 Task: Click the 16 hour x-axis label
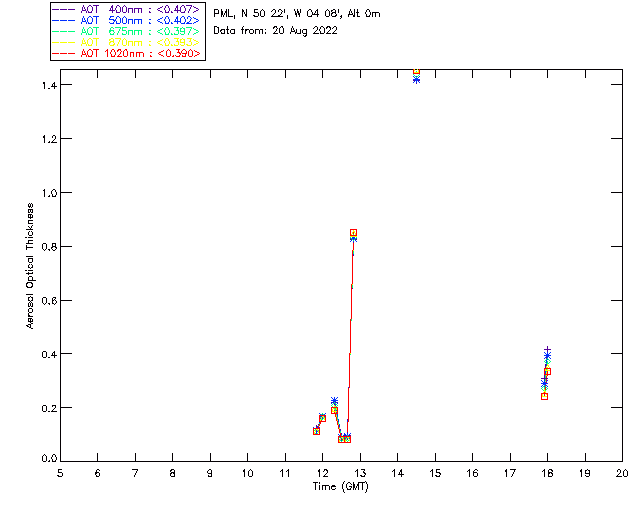pos(472,473)
